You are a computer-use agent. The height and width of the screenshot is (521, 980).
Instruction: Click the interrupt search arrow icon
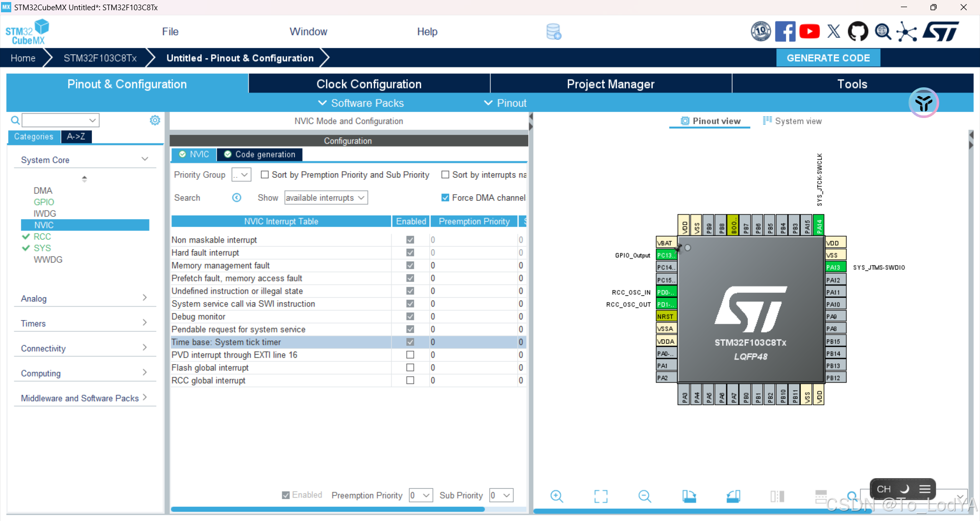click(x=237, y=198)
